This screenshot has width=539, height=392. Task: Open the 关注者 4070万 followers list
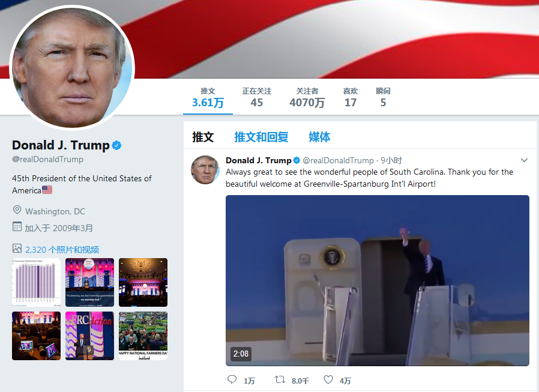[307, 97]
